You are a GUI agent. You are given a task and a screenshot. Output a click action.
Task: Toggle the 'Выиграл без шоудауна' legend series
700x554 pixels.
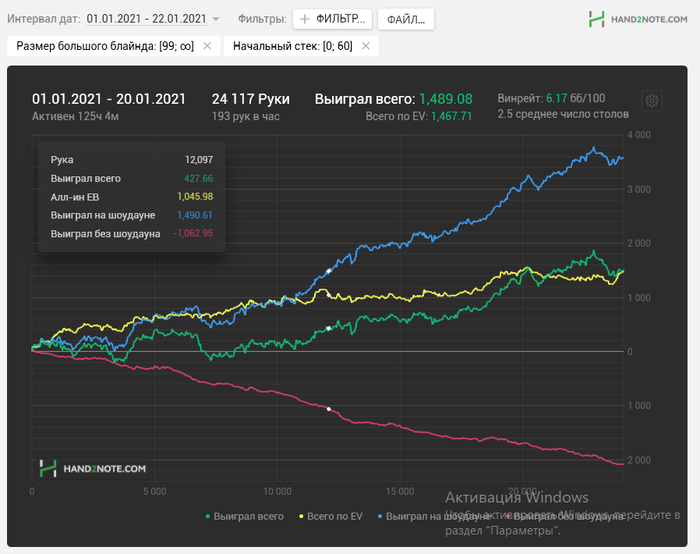pos(564,517)
